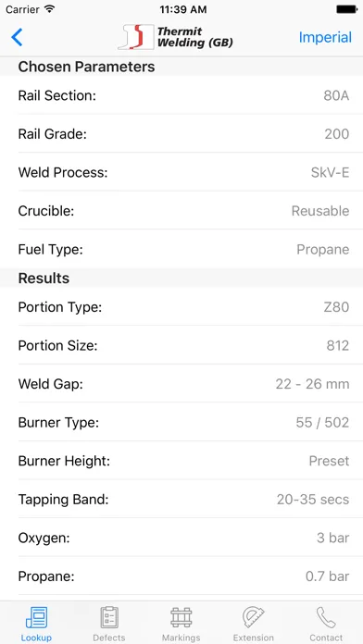Open the Contact phone icon
This screenshot has width=363, height=644.
326,617
